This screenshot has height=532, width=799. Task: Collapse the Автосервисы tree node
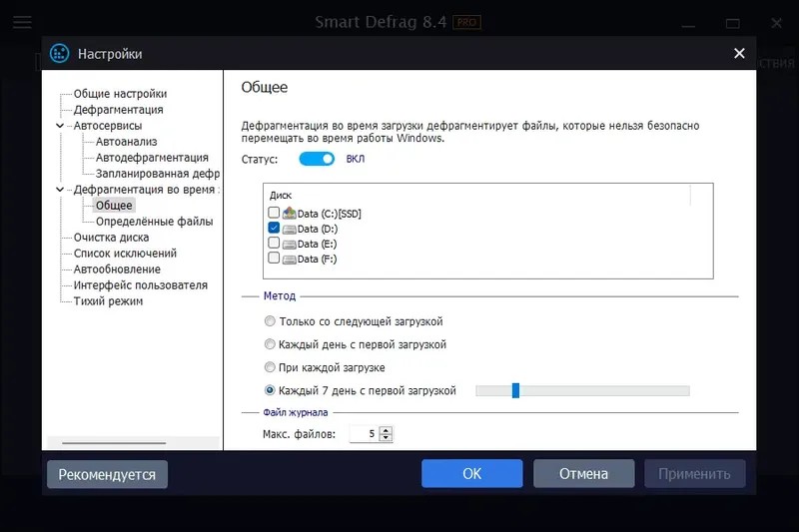(x=60, y=126)
